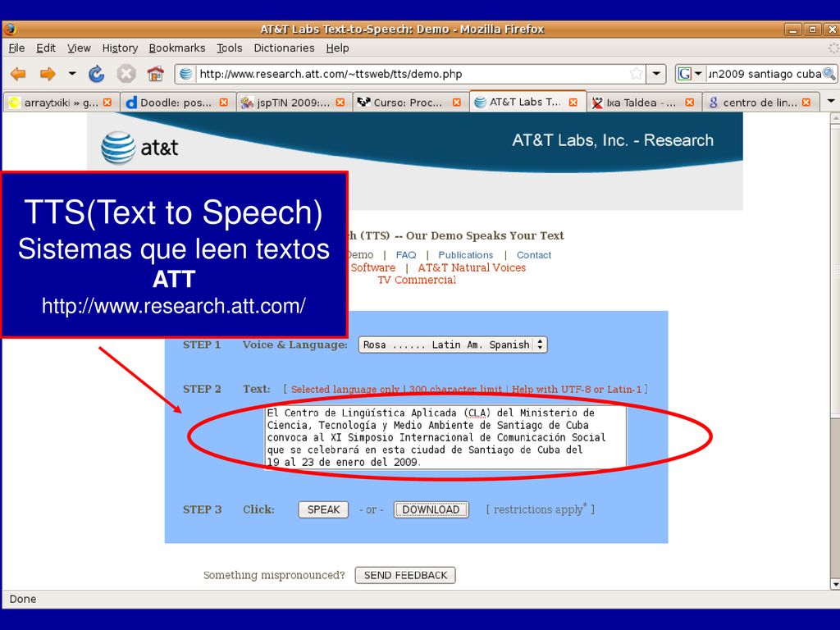Close the arraytxiki tab
Viewport: 840px width, 630px height.
pos(107,102)
